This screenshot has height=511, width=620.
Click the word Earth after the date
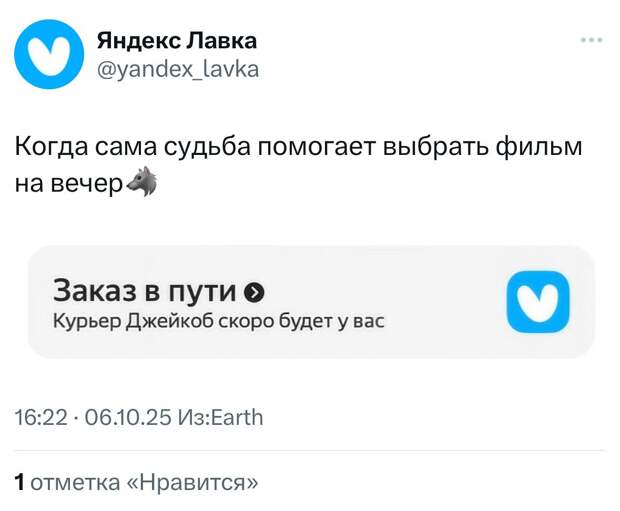coord(235,417)
